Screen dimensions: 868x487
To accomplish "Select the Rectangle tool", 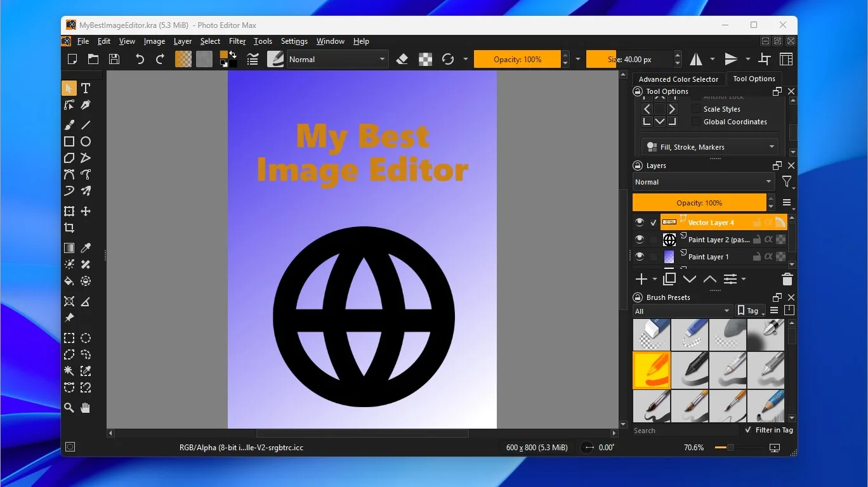I will pyautogui.click(x=69, y=141).
